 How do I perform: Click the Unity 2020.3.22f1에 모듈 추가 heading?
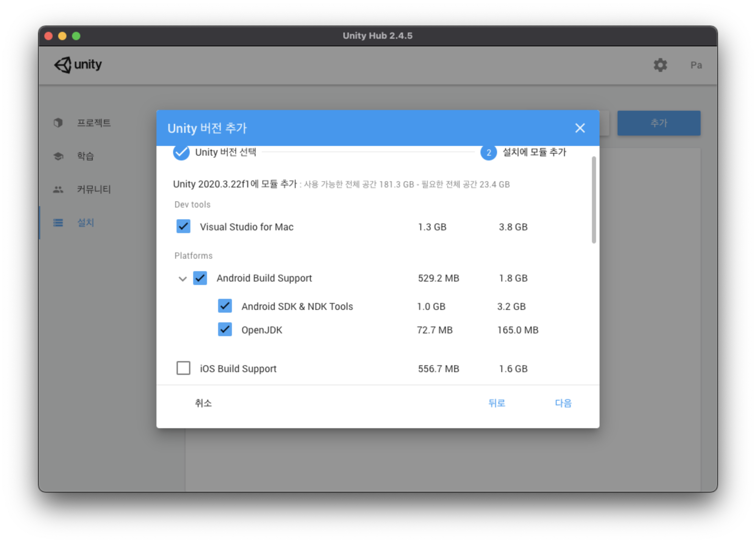click(235, 184)
